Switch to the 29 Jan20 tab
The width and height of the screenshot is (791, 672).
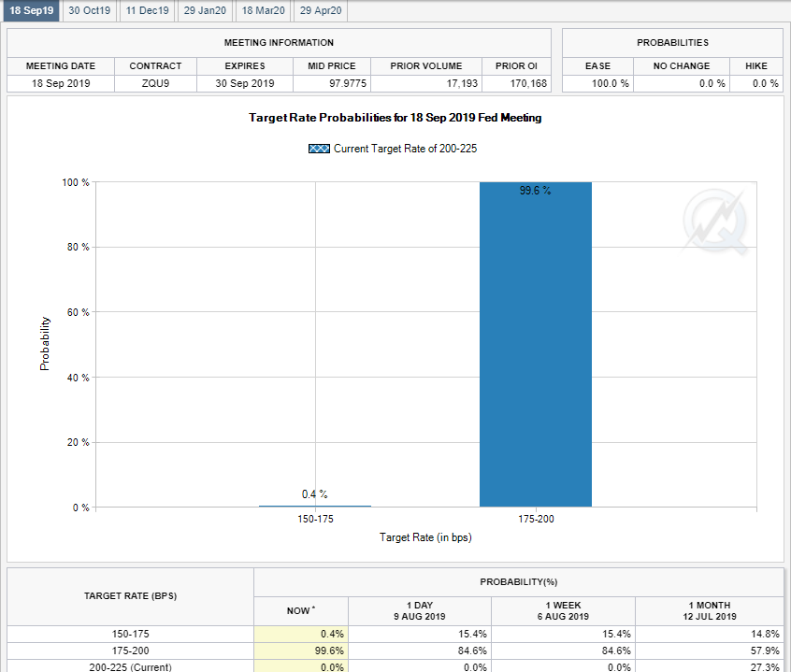[205, 11]
